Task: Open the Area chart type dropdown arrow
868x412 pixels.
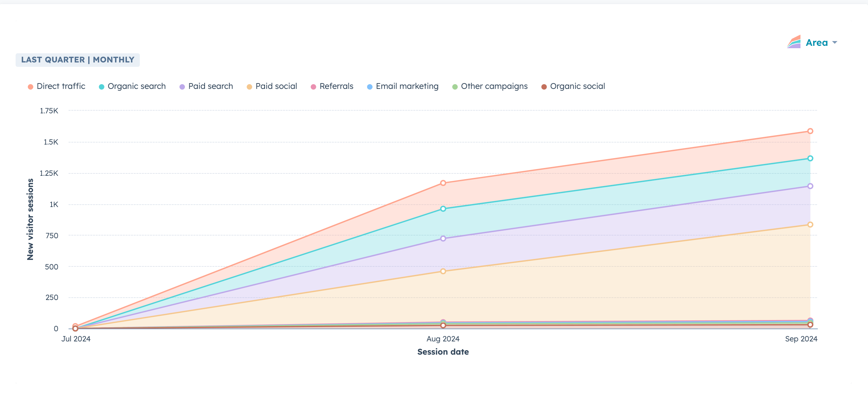Action: pos(835,43)
